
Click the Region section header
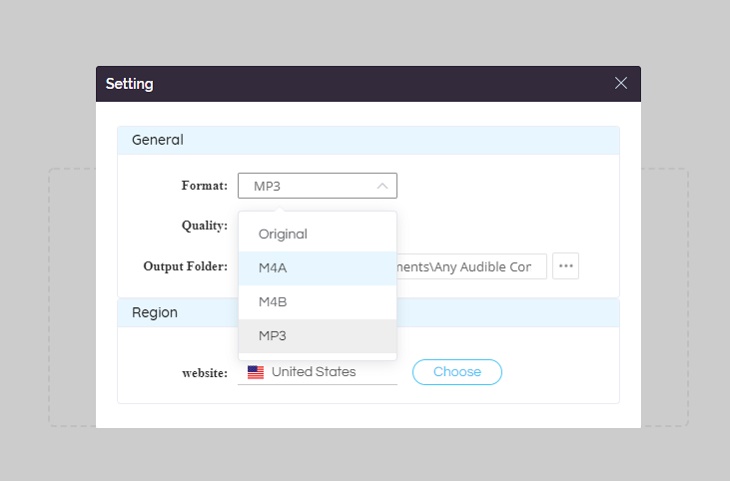coord(368,312)
